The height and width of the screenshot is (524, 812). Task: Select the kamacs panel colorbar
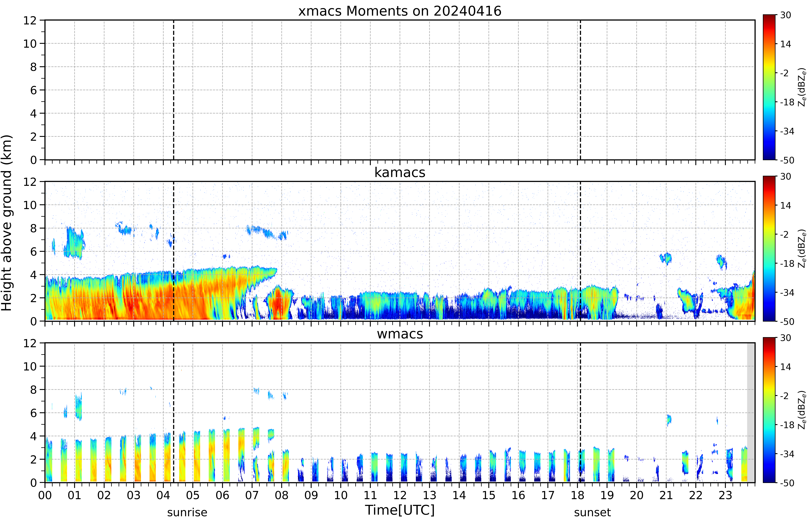pyautogui.click(x=769, y=248)
